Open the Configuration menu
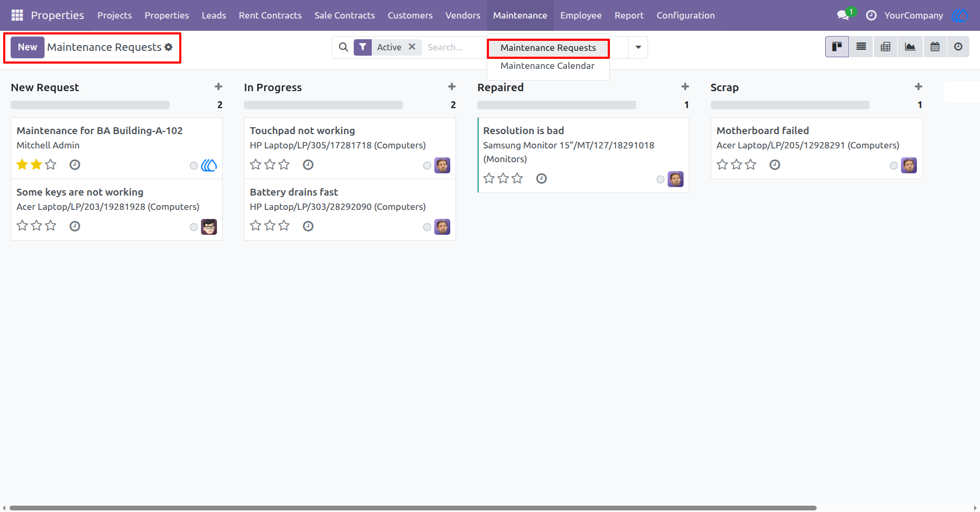The image size is (980, 512). 686,15
